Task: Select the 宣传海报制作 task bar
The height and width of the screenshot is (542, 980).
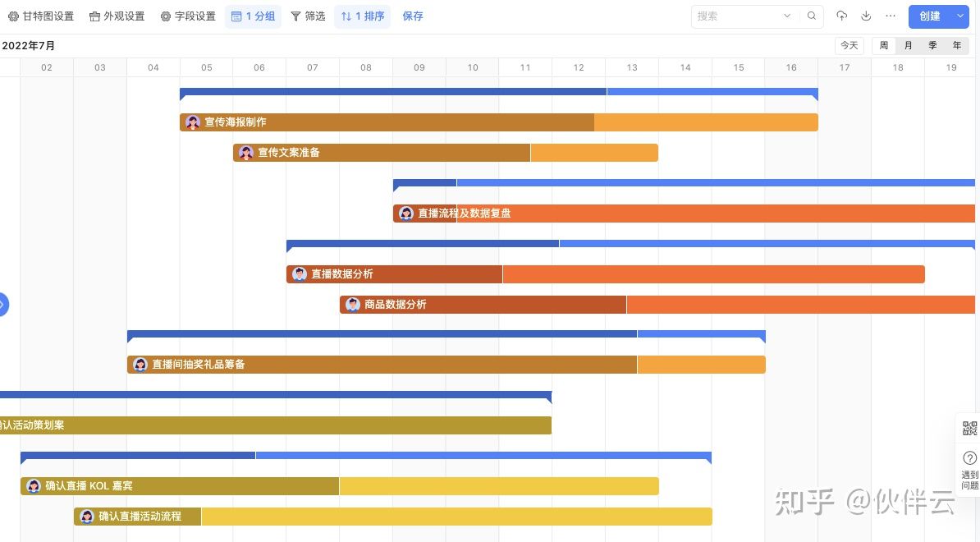Action: pos(499,122)
